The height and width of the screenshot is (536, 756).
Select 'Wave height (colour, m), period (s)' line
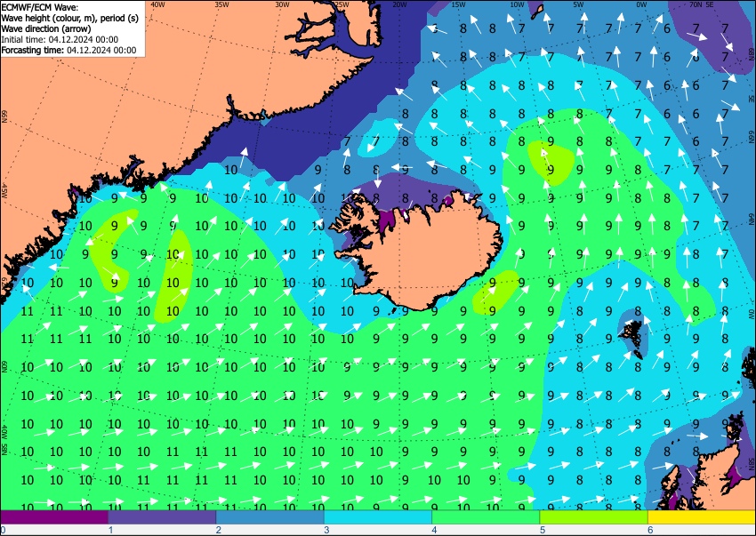pos(70,19)
